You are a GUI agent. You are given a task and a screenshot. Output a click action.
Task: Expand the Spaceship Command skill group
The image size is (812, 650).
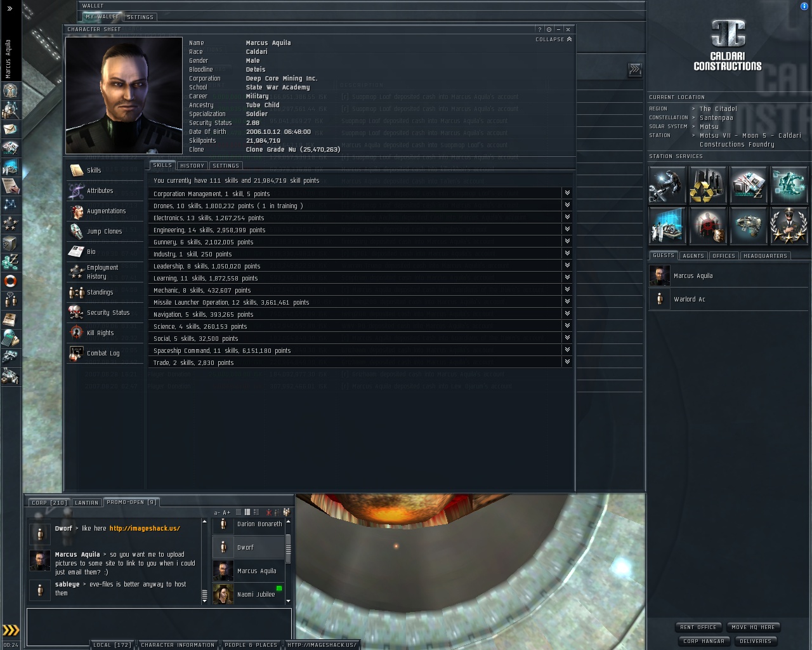(x=567, y=350)
